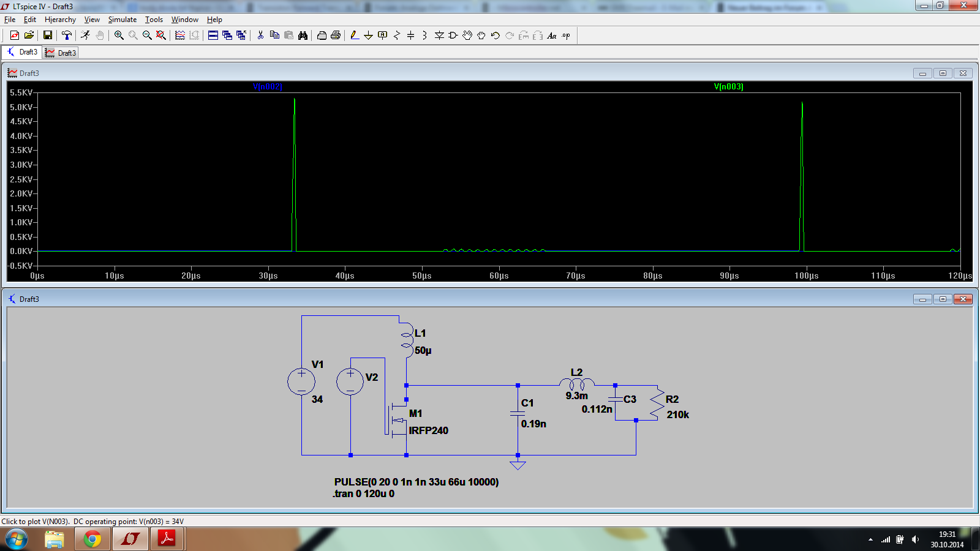Click the Copy toolbar icon
The height and width of the screenshot is (551, 980).
[x=274, y=36]
